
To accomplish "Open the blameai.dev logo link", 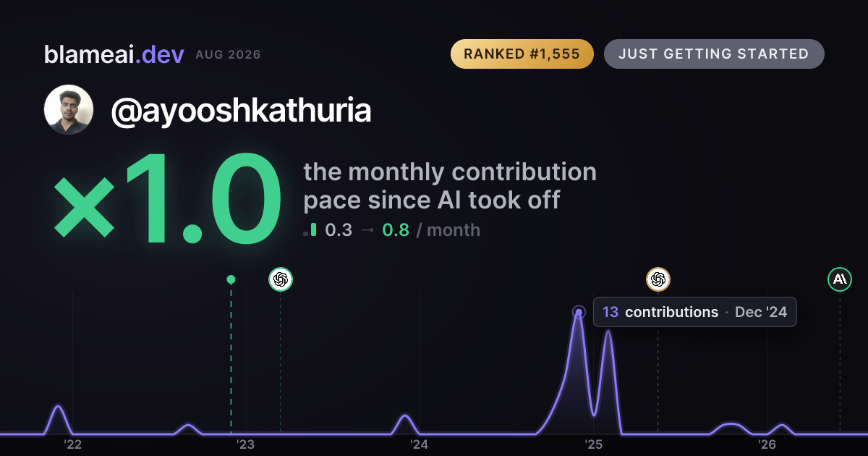I will 114,54.
